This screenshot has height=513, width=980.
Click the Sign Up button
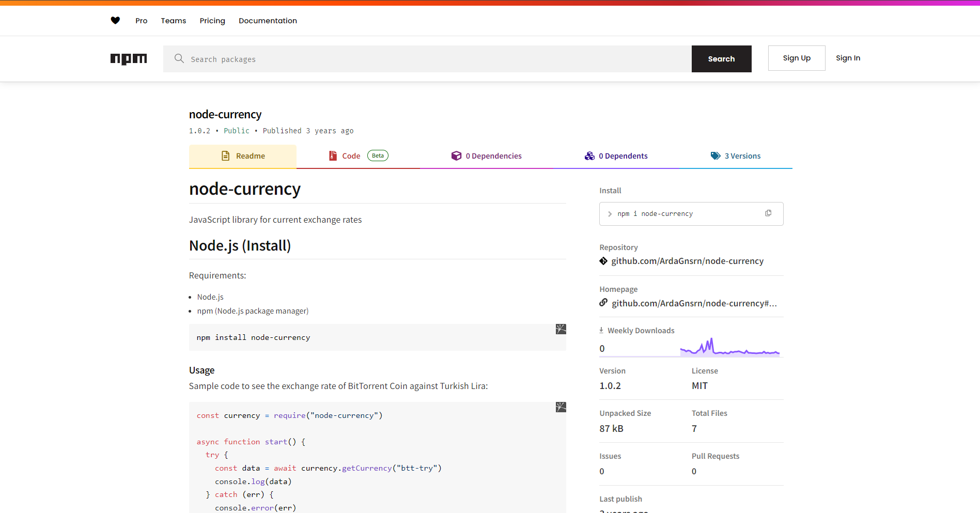[797, 58]
